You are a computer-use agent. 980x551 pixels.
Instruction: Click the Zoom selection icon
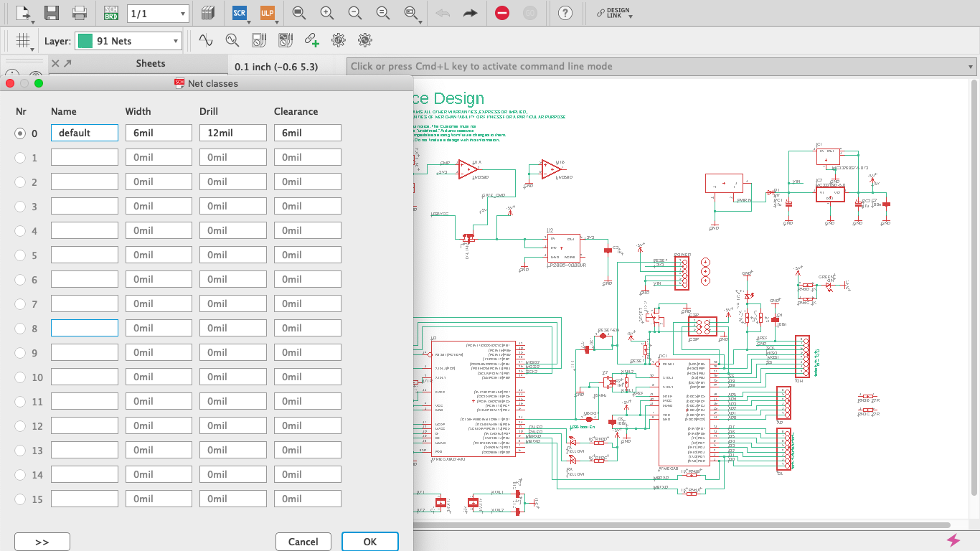[x=411, y=13]
